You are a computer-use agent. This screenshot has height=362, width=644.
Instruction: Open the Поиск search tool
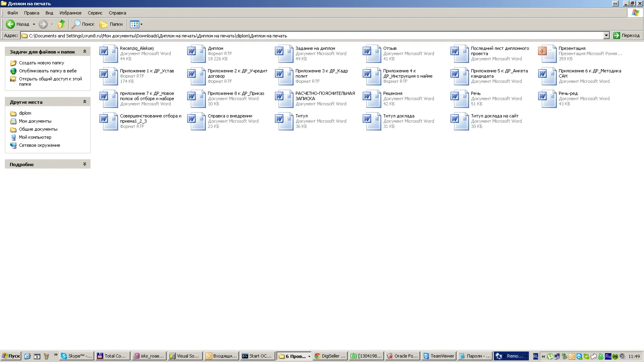click(x=83, y=24)
